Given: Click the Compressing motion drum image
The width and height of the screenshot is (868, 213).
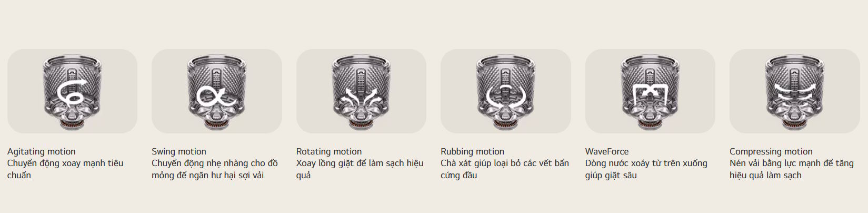Looking at the screenshot, I should point(795,91).
